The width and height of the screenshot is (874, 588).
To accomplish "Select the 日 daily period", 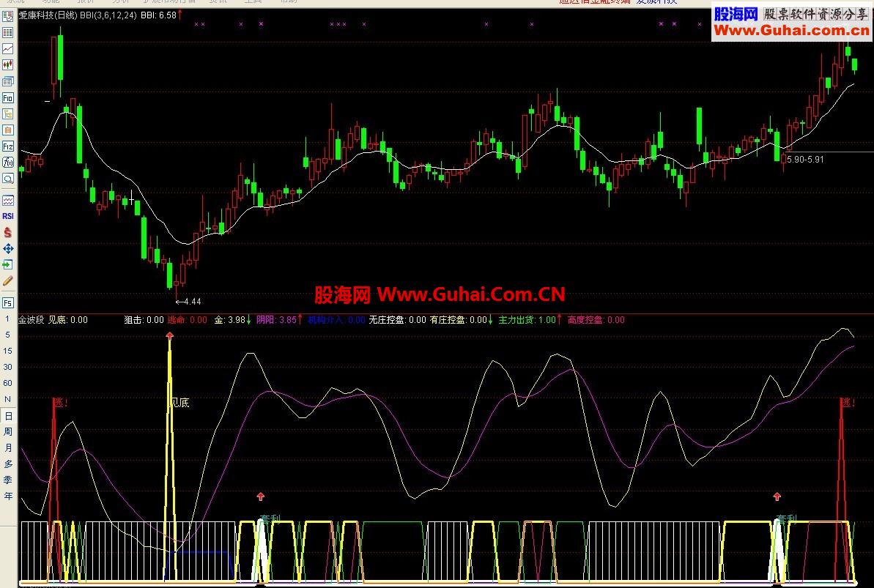I will (x=8, y=416).
